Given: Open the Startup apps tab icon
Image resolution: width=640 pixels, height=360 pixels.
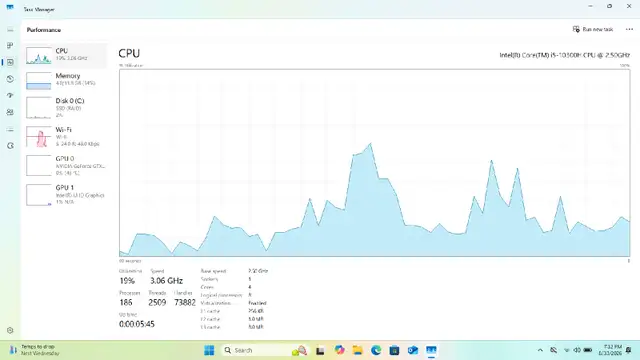Looking at the screenshot, I should (x=10, y=96).
